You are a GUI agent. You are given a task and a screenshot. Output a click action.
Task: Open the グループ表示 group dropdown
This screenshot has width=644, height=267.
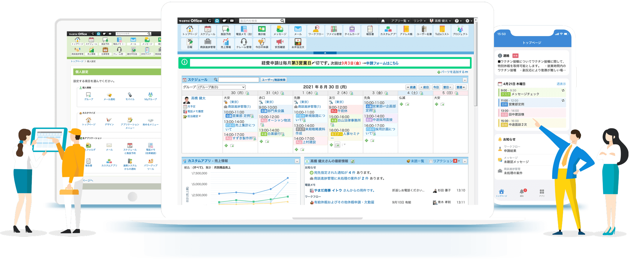click(x=221, y=87)
